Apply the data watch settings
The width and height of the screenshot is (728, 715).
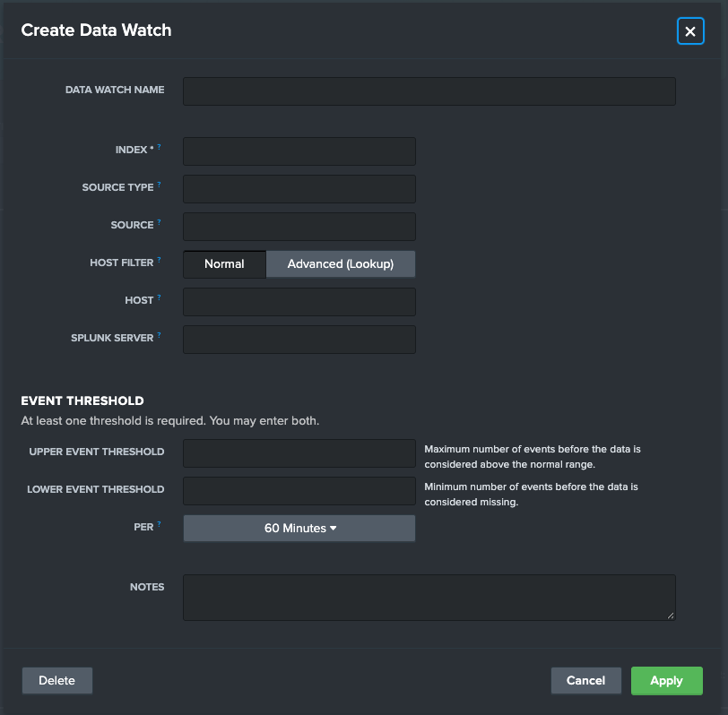tap(667, 681)
